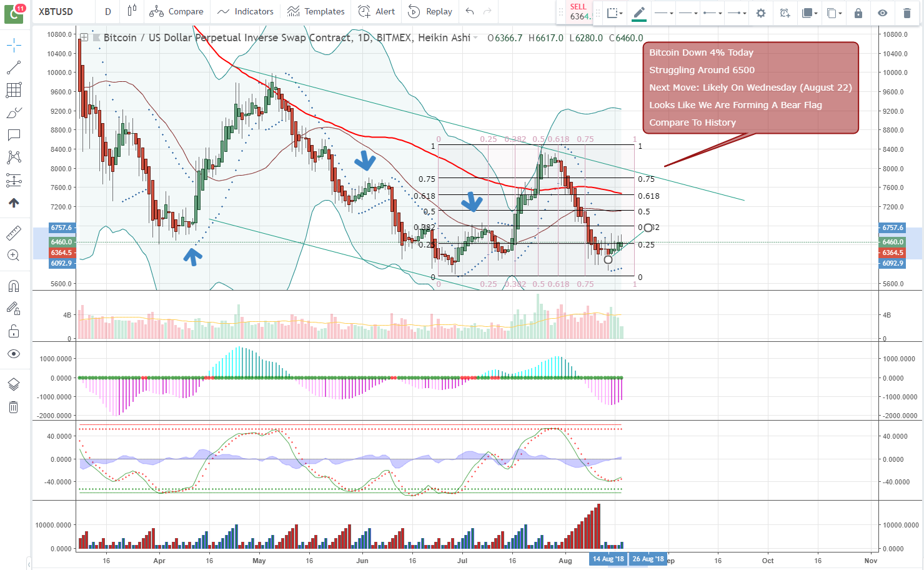Open the prediction and measurement tools
Screen dimensions: 924x570
(14, 181)
